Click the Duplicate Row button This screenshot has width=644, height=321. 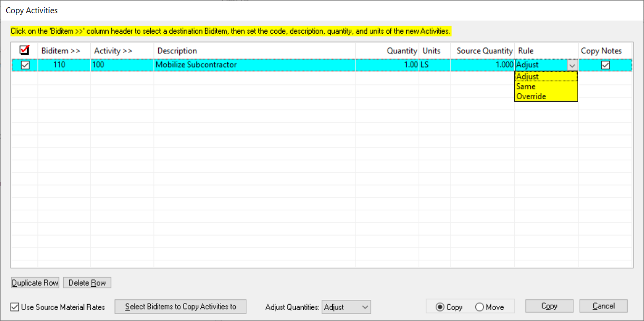pos(35,283)
